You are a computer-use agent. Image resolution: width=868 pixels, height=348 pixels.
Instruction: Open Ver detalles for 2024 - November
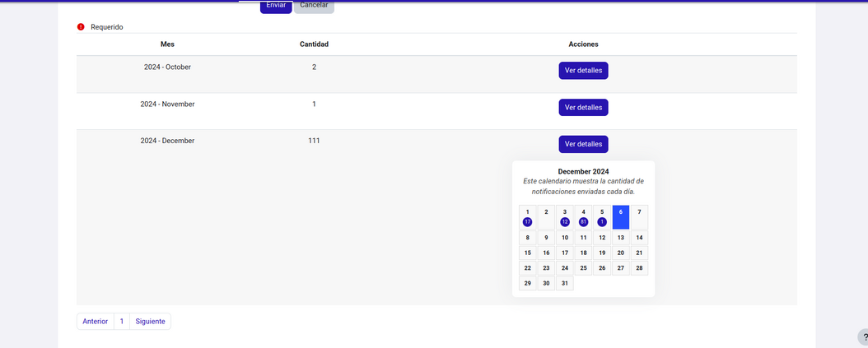pyautogui.click(x=583, y=108)
